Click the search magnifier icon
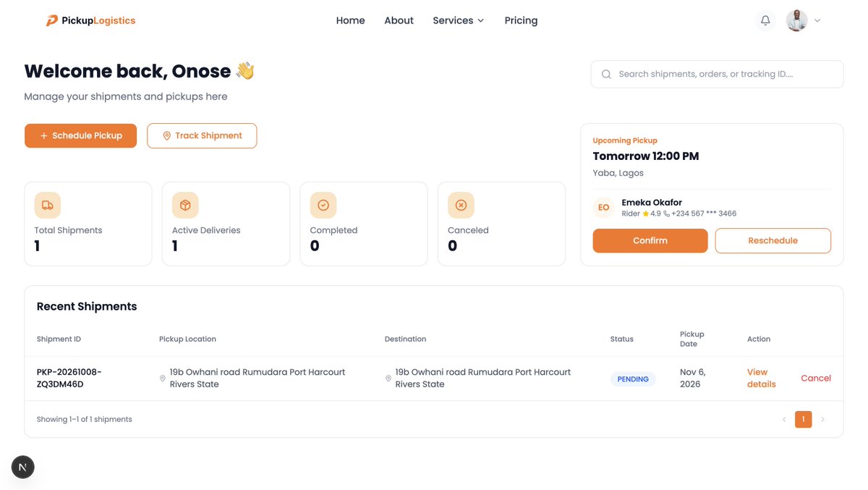The width and height of the screenshot is (868, 490). tap(606, 74)
